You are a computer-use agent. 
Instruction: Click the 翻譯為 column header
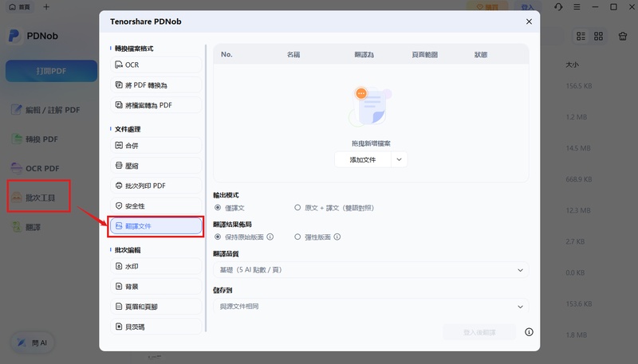coord(364,54)
